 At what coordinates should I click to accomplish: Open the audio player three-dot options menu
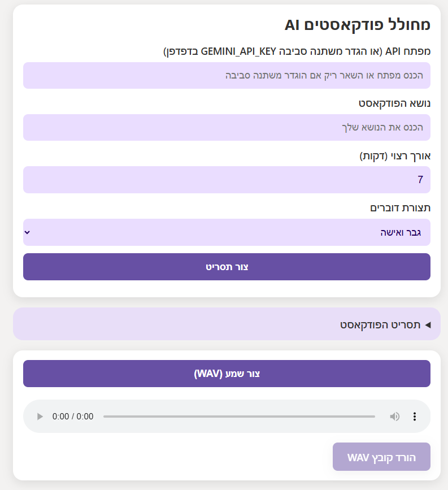[x=415, y=417]
